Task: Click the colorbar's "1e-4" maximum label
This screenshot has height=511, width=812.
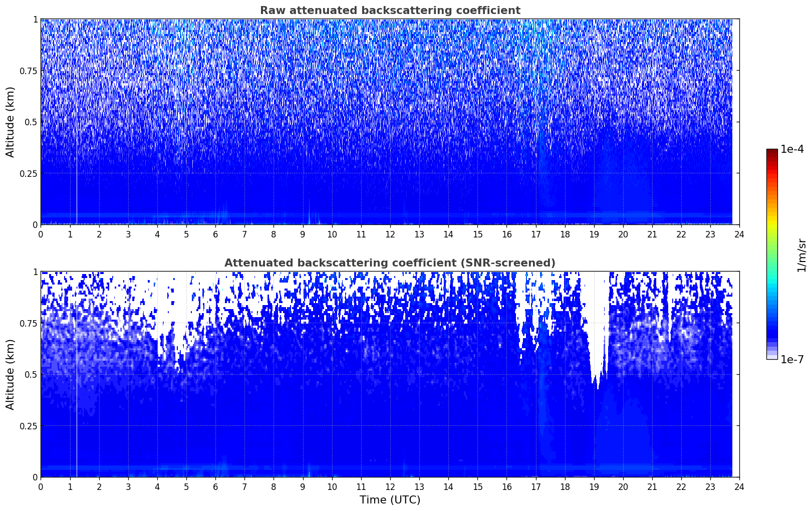Action: 792,149
